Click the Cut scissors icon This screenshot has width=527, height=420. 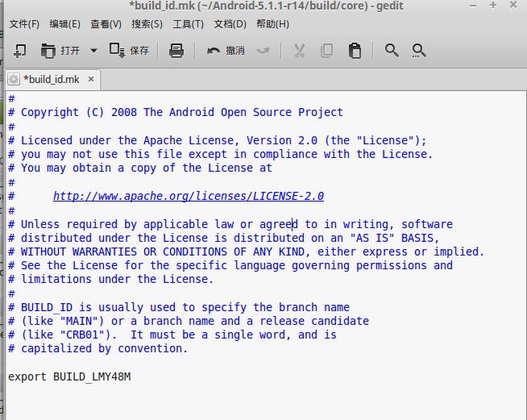pos(300,51)
